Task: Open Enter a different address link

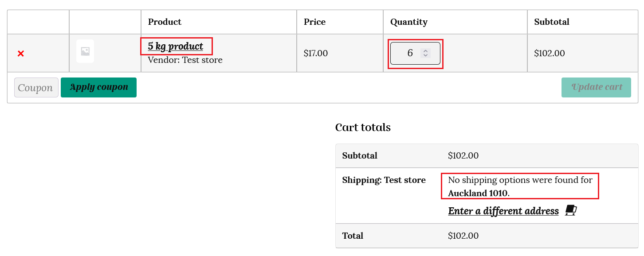Action: click(503, 211)
